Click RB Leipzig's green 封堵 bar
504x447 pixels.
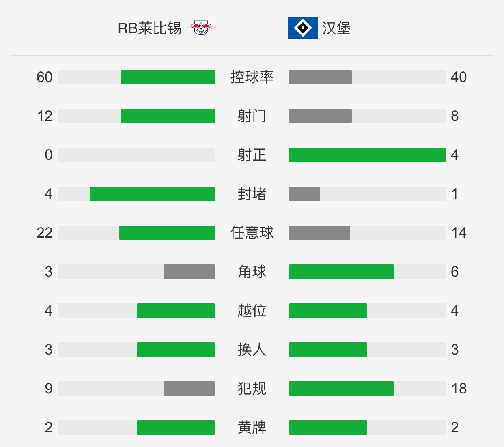(x=152, y=194)
